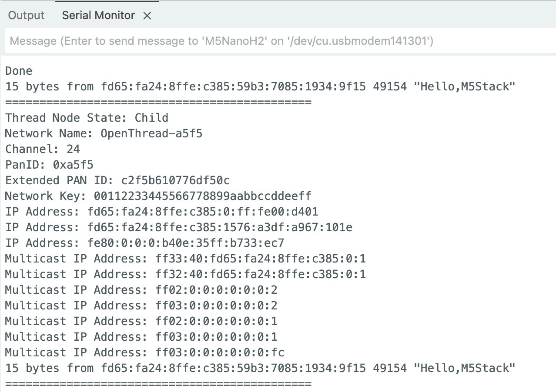The height and width of the screenshot is (392, 556).
Task: Select the Serial Monitor tab
Action: tap(98, 16)
